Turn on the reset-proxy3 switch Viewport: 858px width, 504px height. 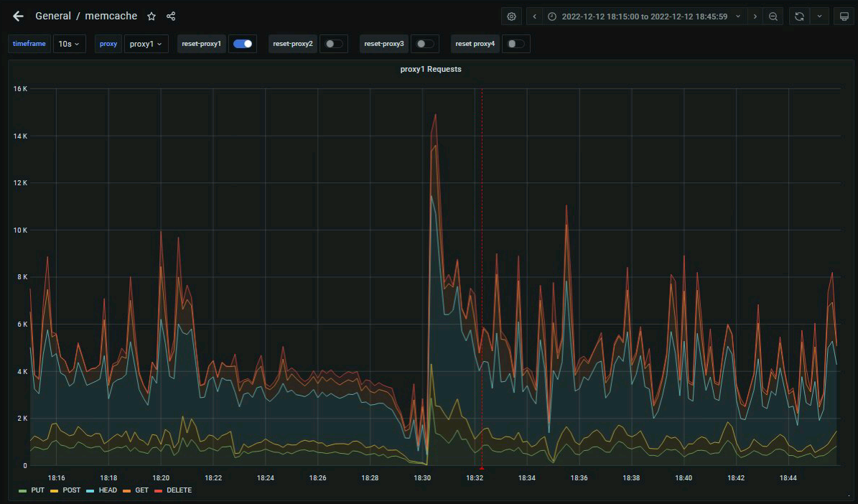[x=425, y=44]
